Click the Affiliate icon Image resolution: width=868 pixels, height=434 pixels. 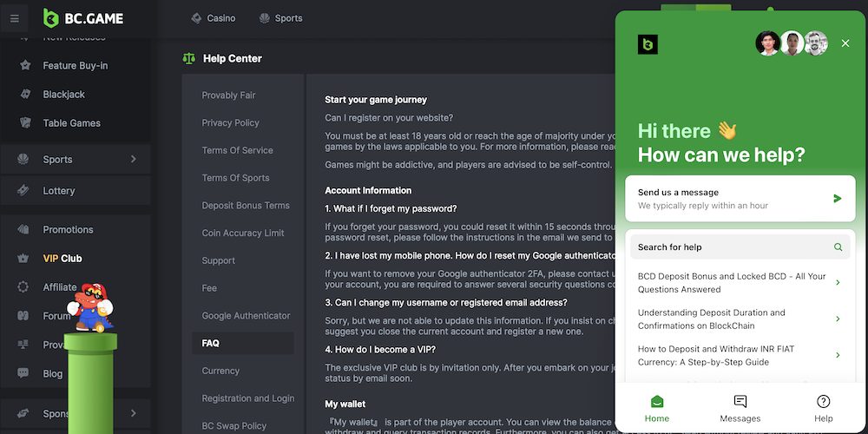coord(23,286)
